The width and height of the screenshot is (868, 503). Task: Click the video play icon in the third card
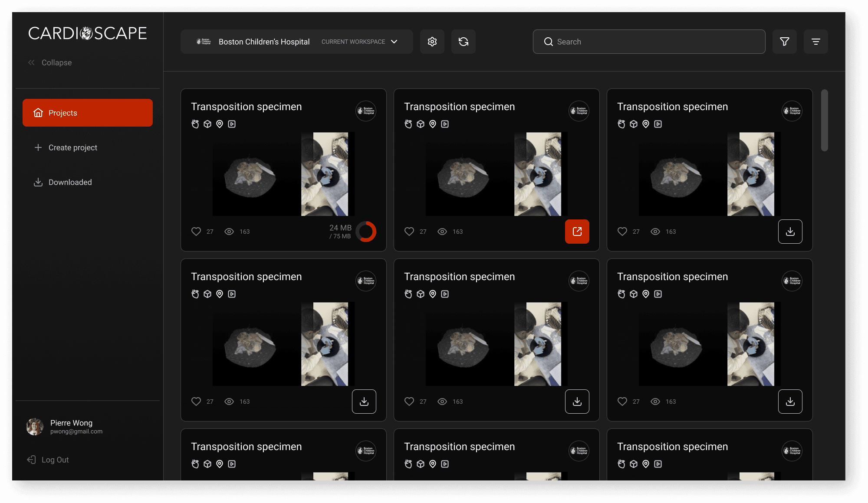pyautogui.click(x=658, y=124)
